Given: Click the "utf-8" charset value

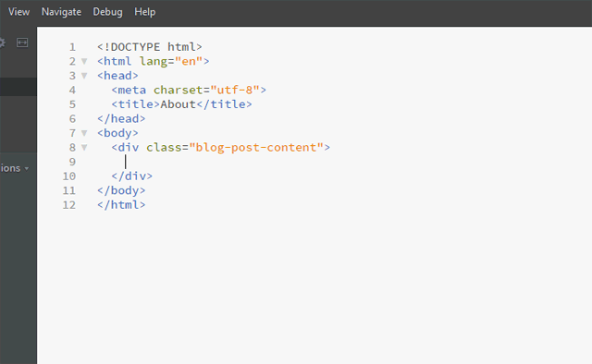Looking at the screenshot, I should tap(235, 90).
